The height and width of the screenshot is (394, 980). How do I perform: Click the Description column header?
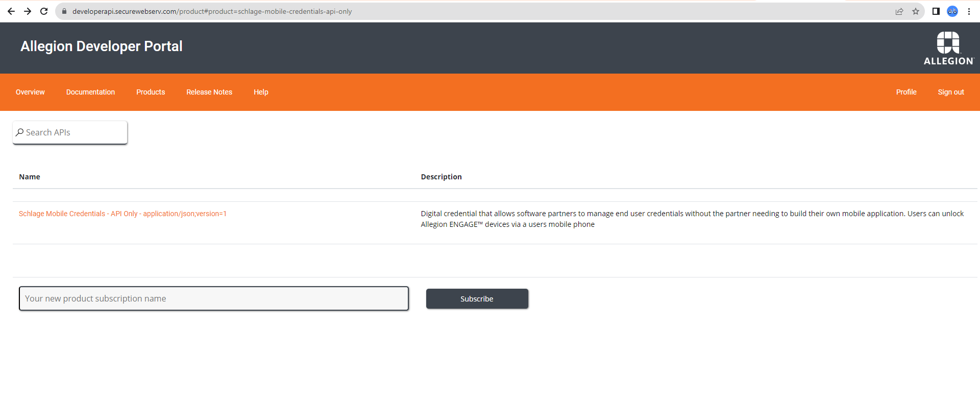click(442, 177)
